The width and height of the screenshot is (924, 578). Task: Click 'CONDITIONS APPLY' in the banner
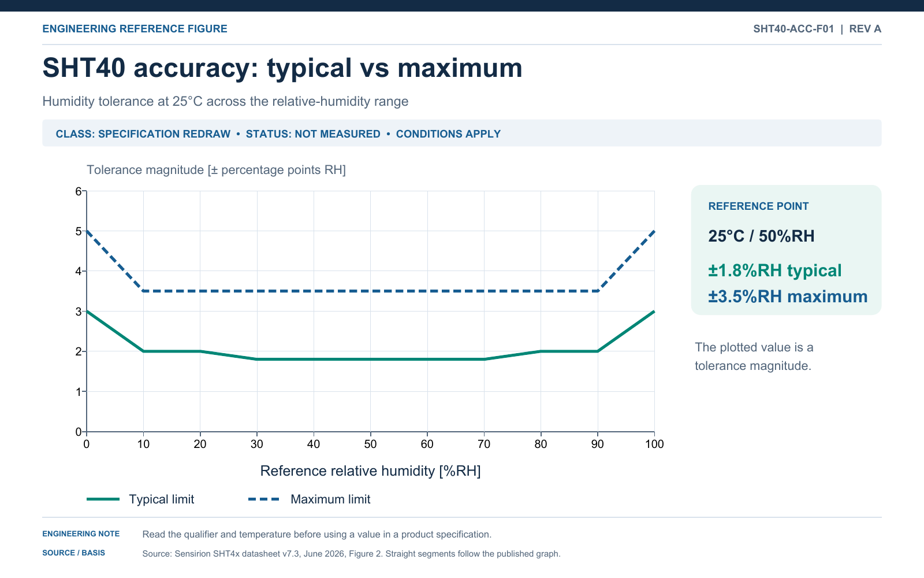tap(448, 134)
